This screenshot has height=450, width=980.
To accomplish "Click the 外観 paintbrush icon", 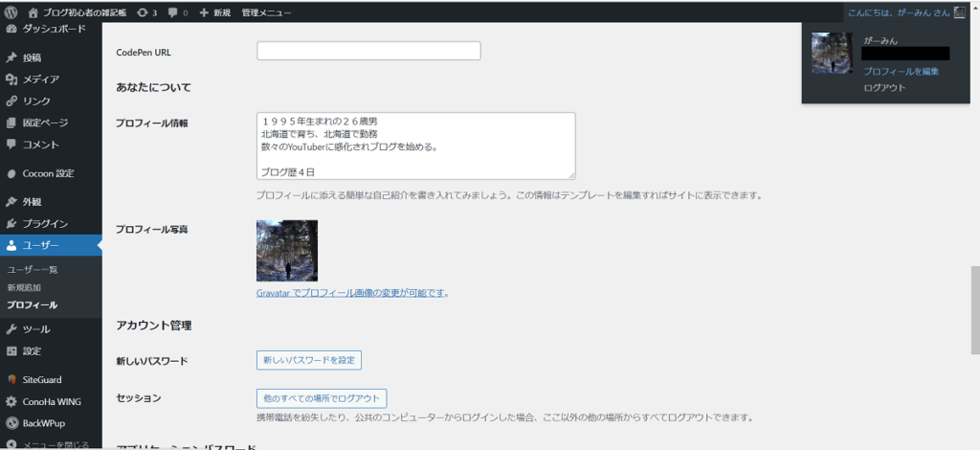I will 11,202.
